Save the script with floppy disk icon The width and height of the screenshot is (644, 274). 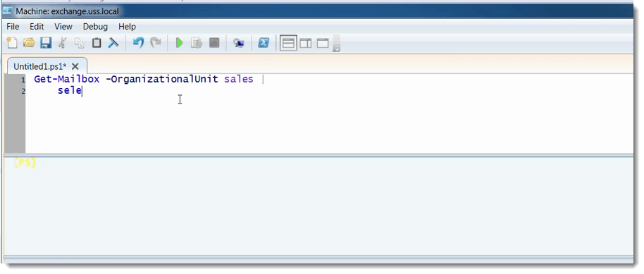click(45, 43)
